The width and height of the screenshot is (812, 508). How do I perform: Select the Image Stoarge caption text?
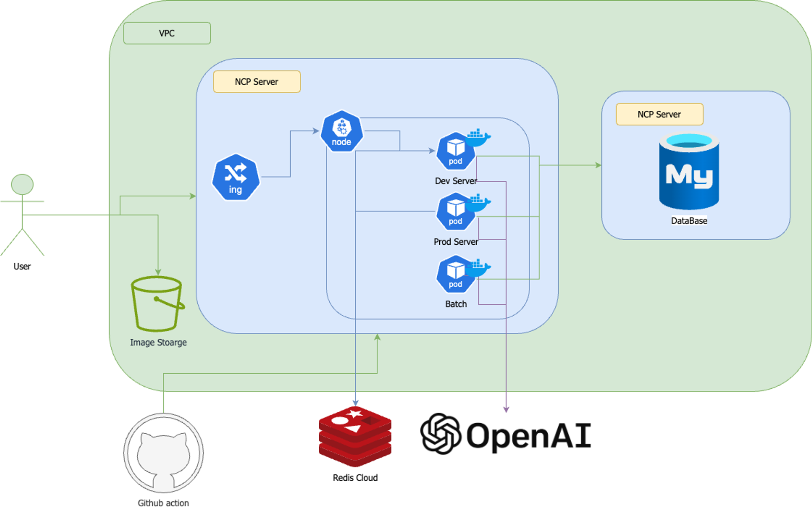158,342
